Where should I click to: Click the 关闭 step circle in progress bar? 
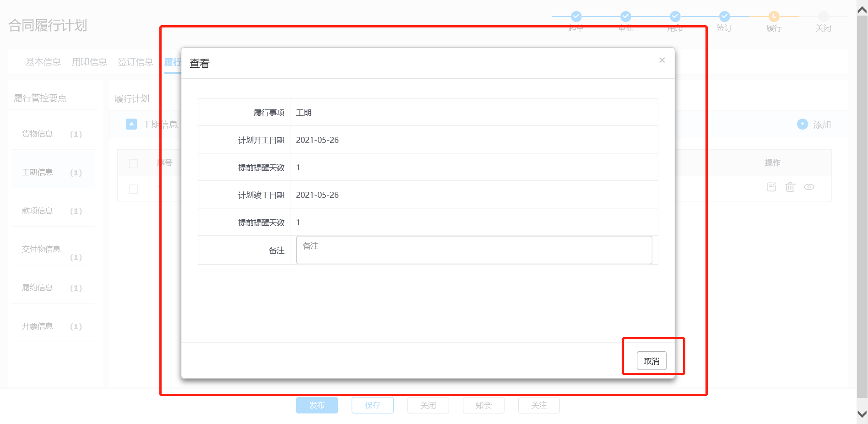point(823,16)
